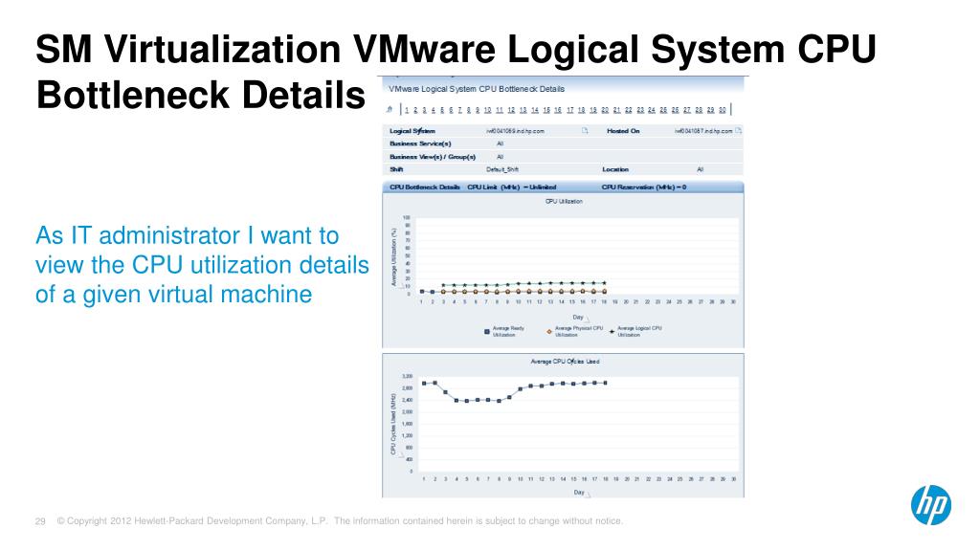Go to day 1 link in page strip

(x=407, y=110)
